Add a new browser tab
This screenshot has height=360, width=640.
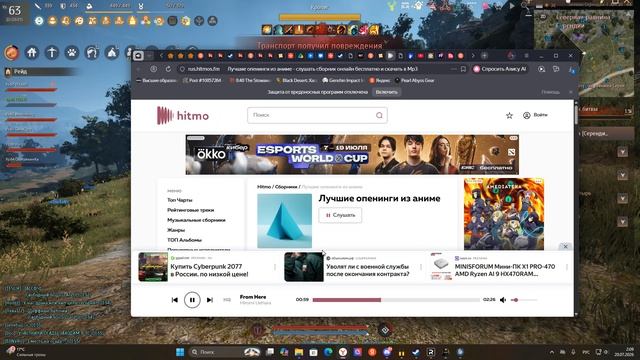[x=484, y=56]
